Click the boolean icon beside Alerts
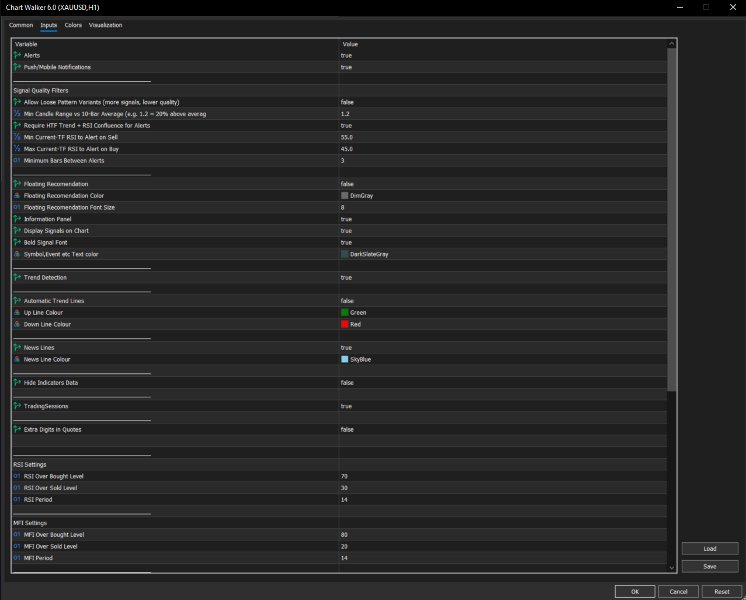The height and width of the screenshot is (600, 746). point(17,55)
